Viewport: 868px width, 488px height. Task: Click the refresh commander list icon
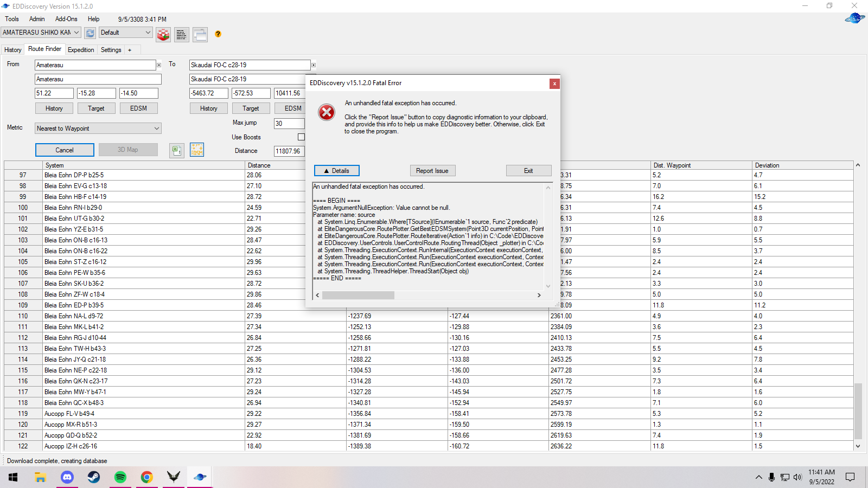pyautogui.click(x=90, y=33)
